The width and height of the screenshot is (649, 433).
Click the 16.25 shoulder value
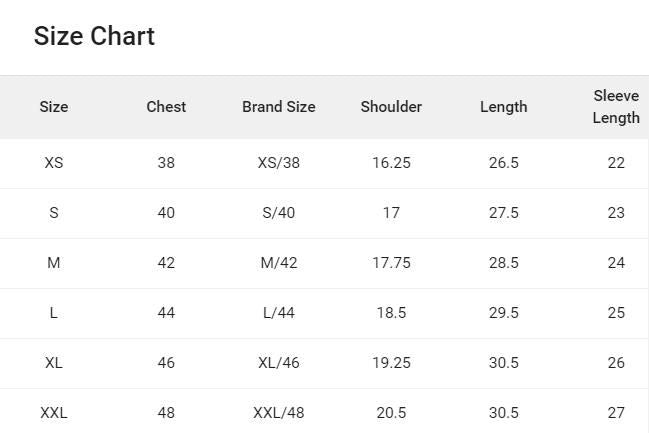coord(391,163)
